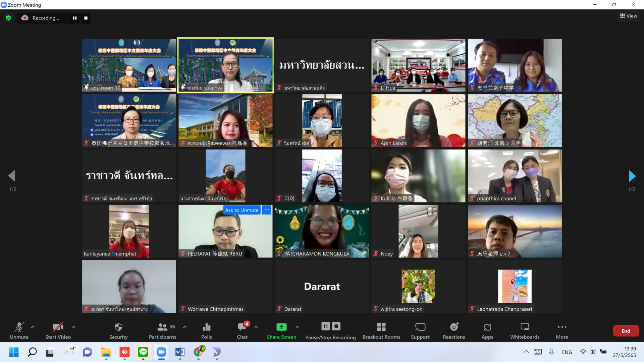This screenshot has width=644, height=362.
Task: Expand the Share Screen options arrow
Action: coord(297,327)
